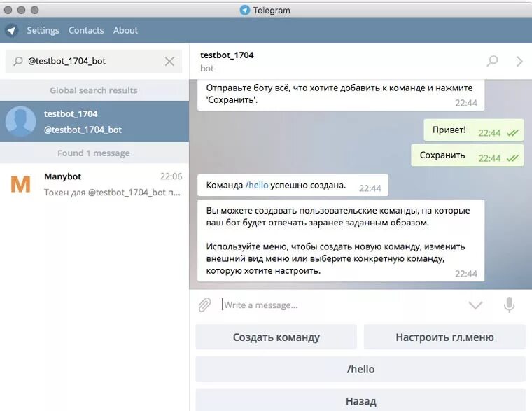532x411 pixels.
Task: Click the Назад button
Action: click(x=360, y=400)
